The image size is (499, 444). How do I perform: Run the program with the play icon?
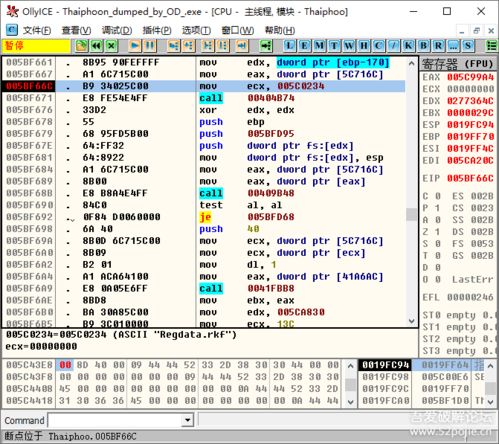pyautogui.click(x=135, y=46)
